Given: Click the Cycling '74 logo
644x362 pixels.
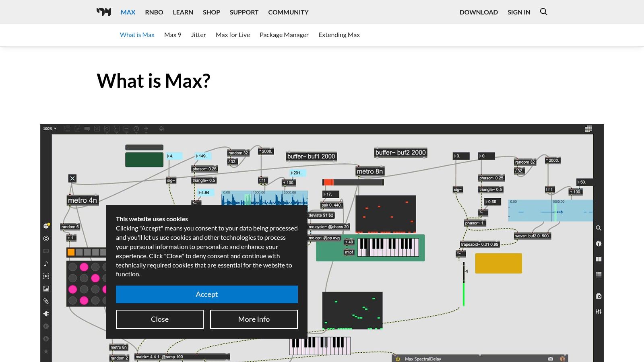Looking at the screenshot, I should [x=104, y=12].
